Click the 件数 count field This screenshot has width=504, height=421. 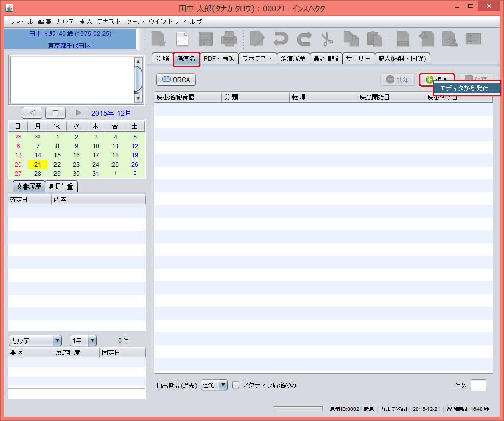click(x=478, y=385)
